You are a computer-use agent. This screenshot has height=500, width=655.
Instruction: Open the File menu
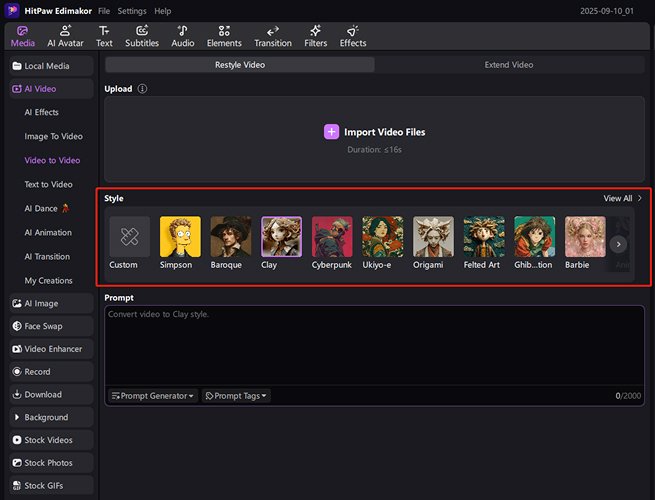(104, 11)
